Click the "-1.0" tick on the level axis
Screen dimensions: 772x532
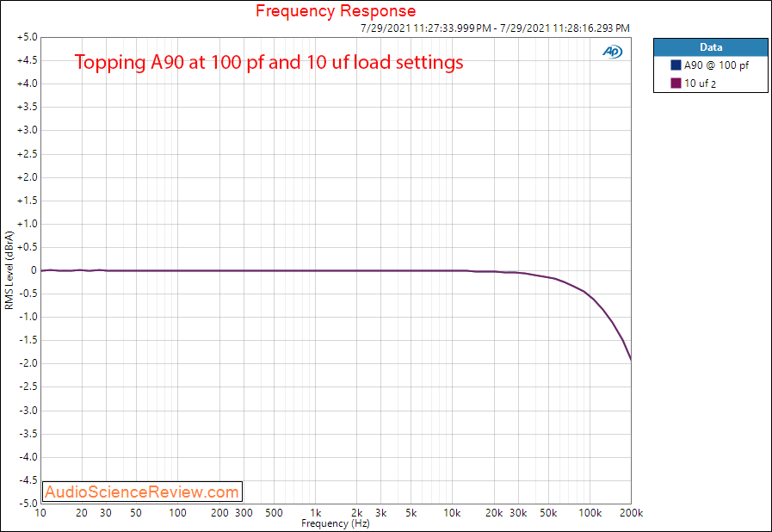(28, 318)
